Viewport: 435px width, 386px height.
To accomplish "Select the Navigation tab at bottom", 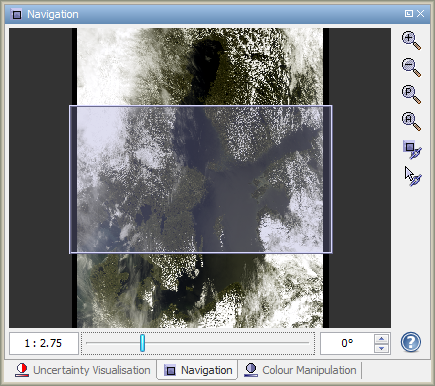I will (199, 370).
